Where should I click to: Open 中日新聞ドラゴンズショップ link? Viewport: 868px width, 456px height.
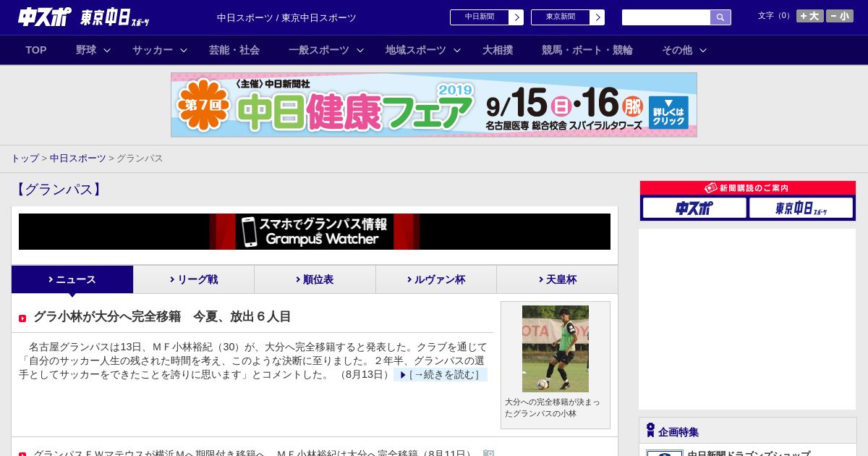pyautogui.click(x=749, y=453)
